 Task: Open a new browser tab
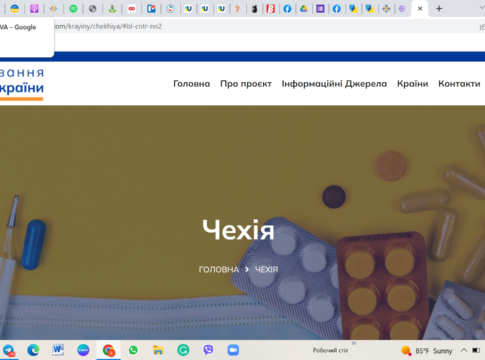(439, 9)
